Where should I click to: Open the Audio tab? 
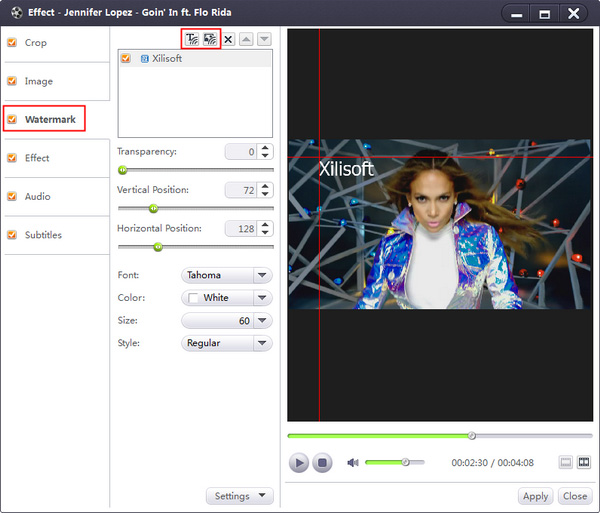57,197
